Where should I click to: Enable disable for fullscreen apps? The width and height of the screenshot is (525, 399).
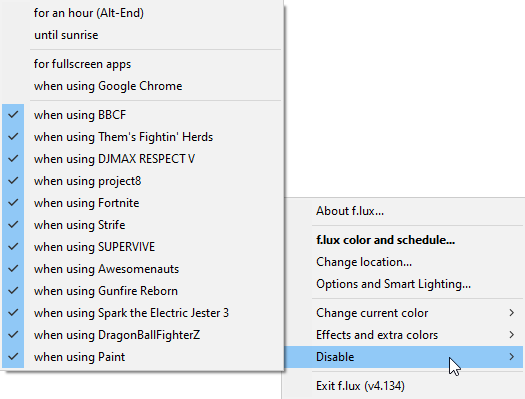click(142, 64)
